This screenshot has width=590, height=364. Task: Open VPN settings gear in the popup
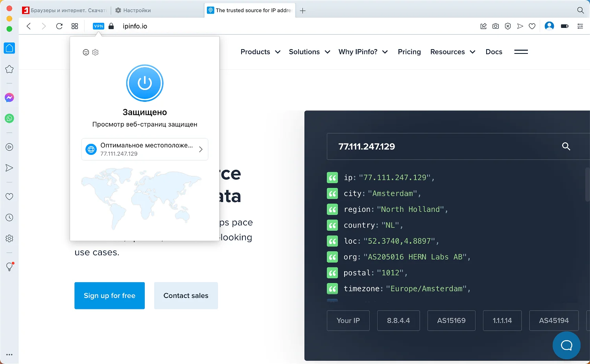click(95, 52)
